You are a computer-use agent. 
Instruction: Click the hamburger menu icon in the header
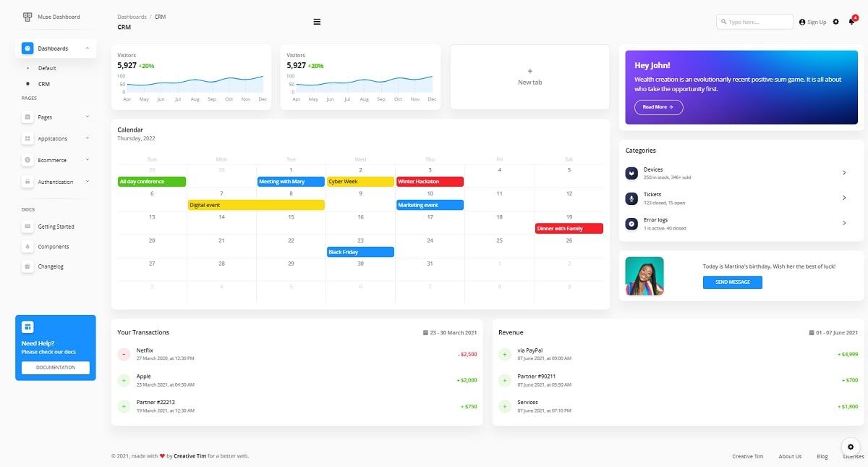tap(317, 21)
